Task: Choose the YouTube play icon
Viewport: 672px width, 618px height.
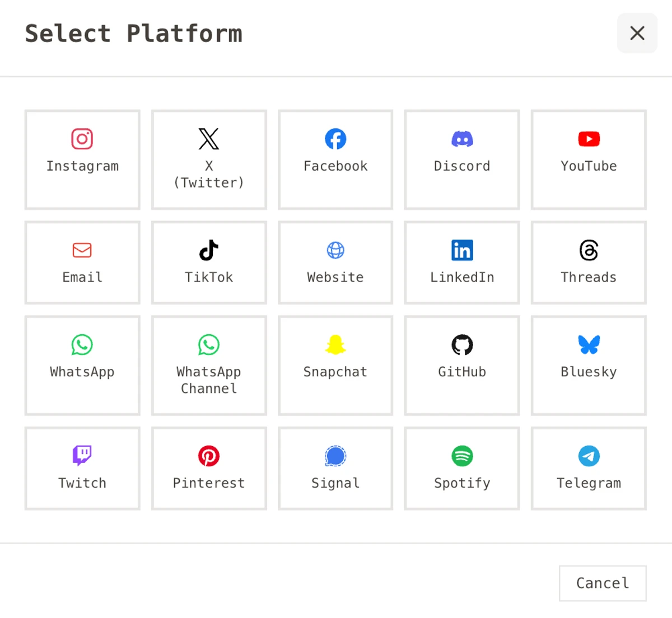Action: tap(589, 139)
